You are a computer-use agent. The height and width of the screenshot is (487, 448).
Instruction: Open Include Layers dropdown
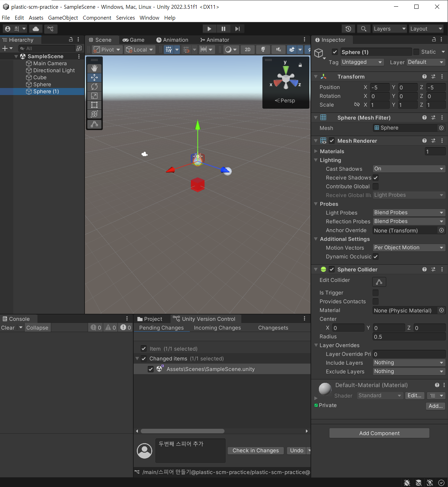pyautogui.click(x=409, y=363)
